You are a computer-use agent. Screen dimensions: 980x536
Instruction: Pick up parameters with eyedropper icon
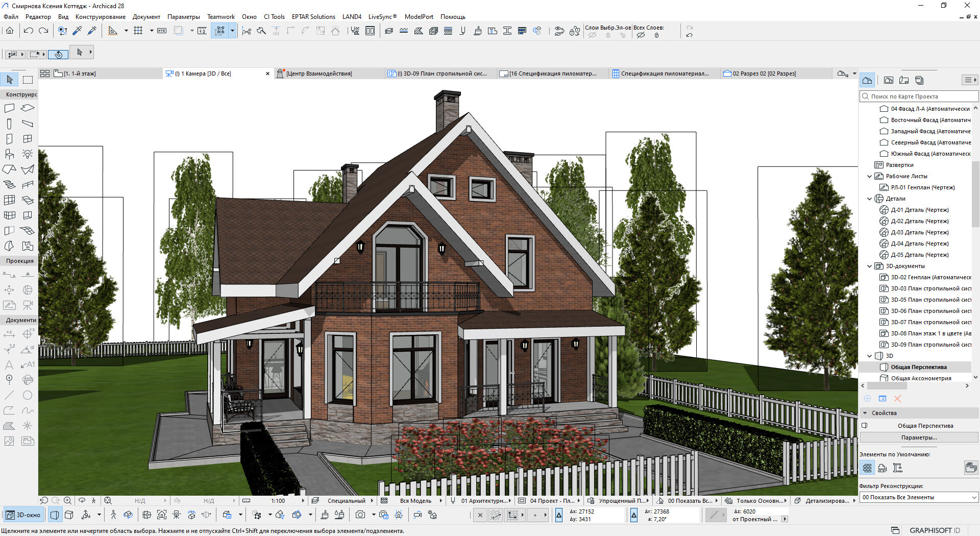77,31
